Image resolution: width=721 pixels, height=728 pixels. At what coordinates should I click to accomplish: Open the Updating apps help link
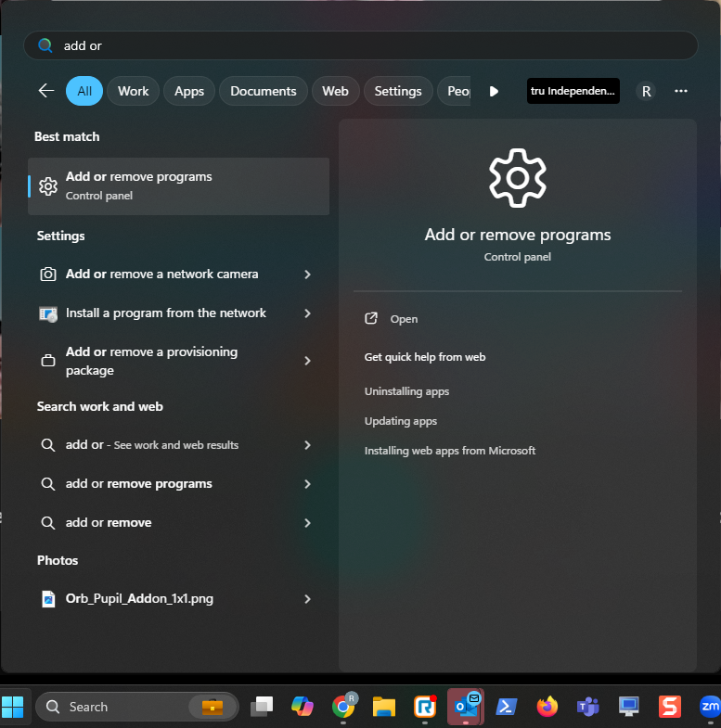[401, 421]
